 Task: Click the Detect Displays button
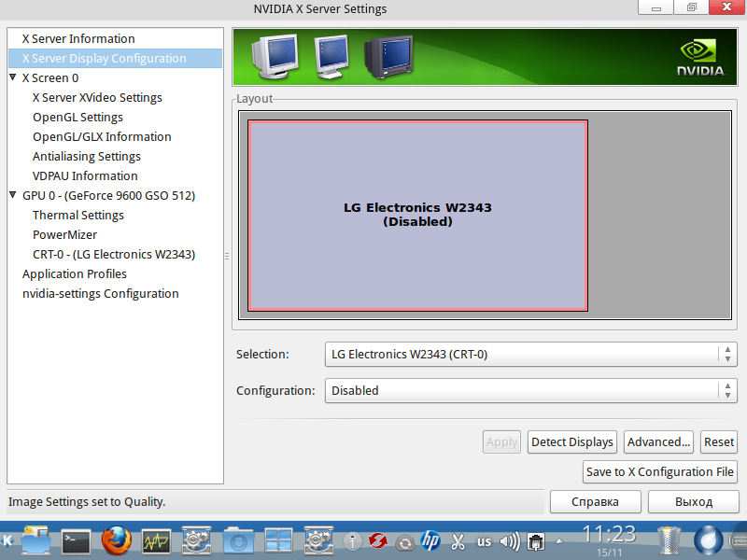(572, 441)
